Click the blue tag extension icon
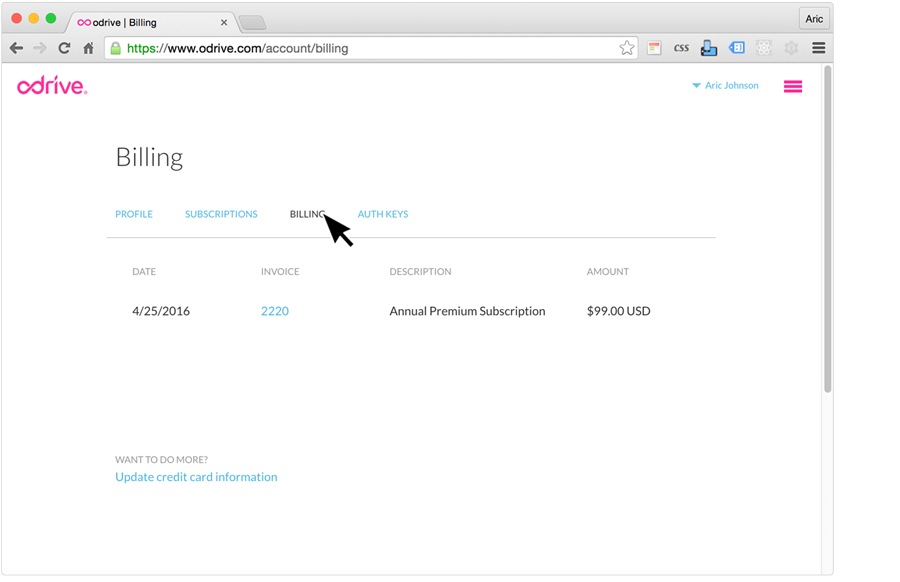This screenshot has height=582, width=900. click(737, 48)
